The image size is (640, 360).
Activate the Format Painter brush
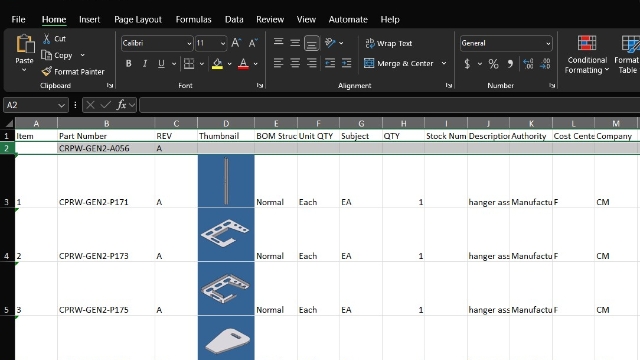tap(47, 71)
